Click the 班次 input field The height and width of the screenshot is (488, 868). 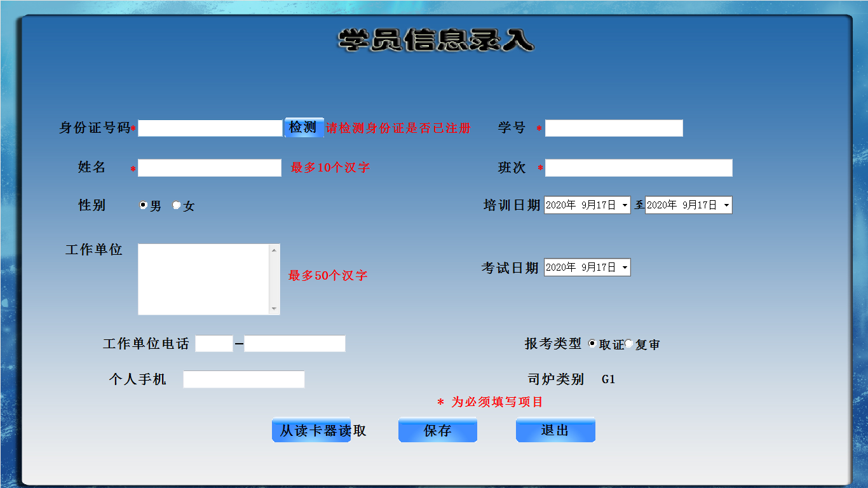click(x=639, y=168)
